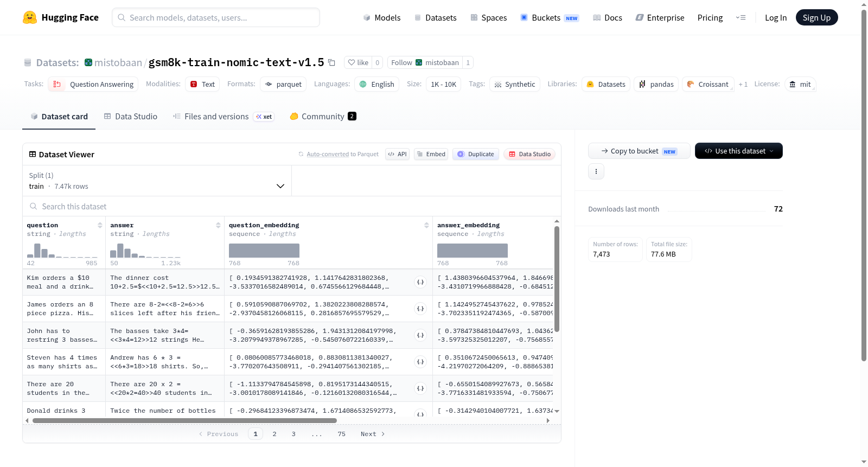The image size is (868, 467).
Task: Copy dataset name with the copy icon
Action: pos(331,62)
